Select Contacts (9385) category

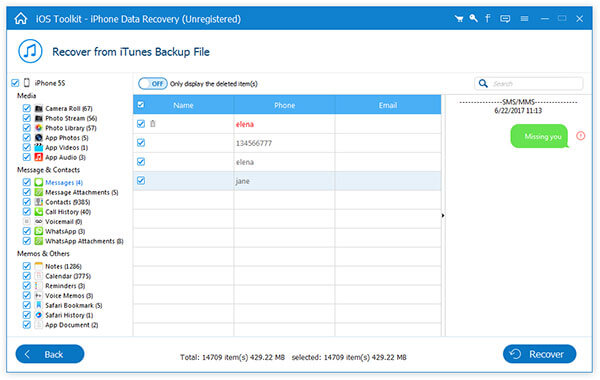(68, 202)
